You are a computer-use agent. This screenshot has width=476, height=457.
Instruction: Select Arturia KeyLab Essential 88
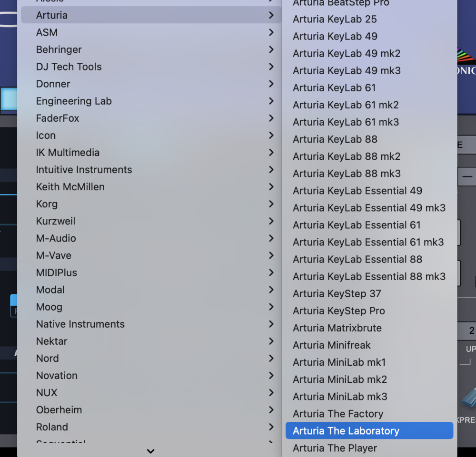click(369, 259)
